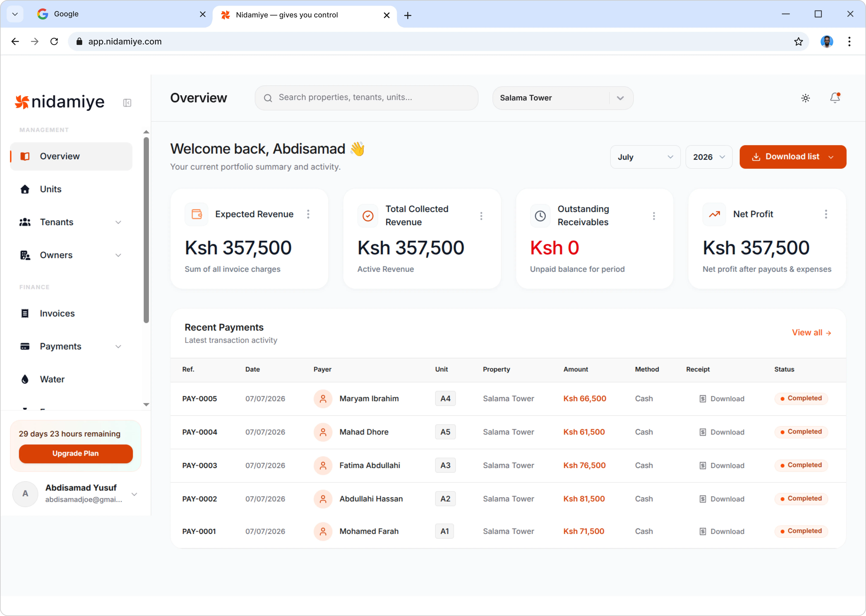Click the Expected Revenue wallet icon
Screen dimensions: 866x616
[197, 214]
